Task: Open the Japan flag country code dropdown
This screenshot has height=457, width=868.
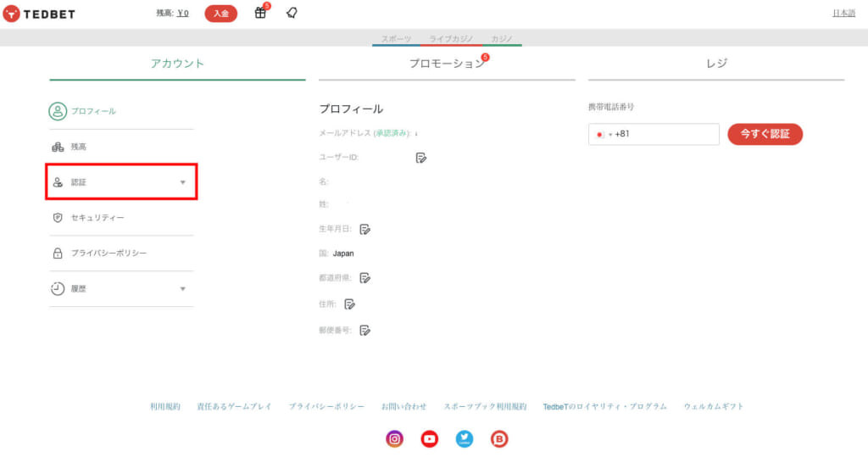Action: 604,135
